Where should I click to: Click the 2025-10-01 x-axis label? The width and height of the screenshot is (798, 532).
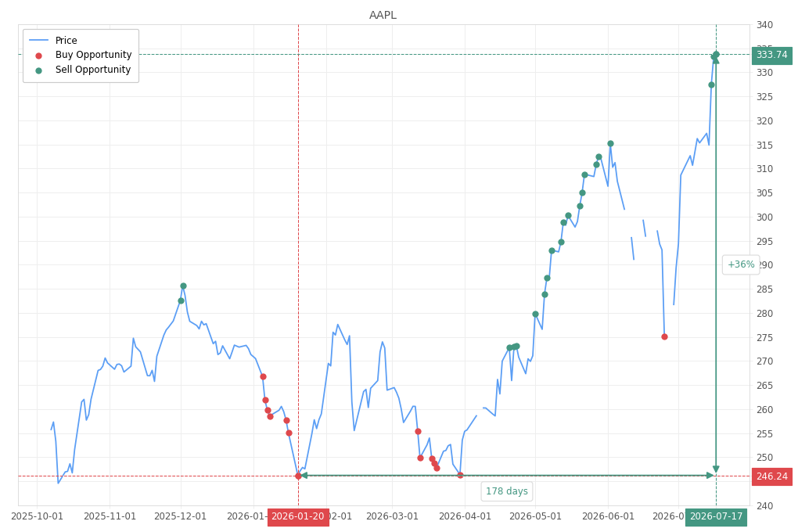click(x=37, y=516)
